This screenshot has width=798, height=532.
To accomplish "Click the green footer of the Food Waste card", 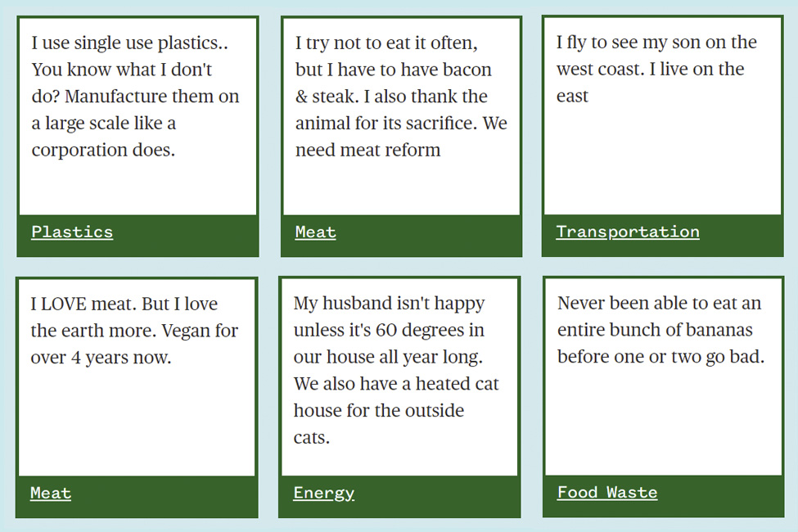I will [x=663, y=496].
